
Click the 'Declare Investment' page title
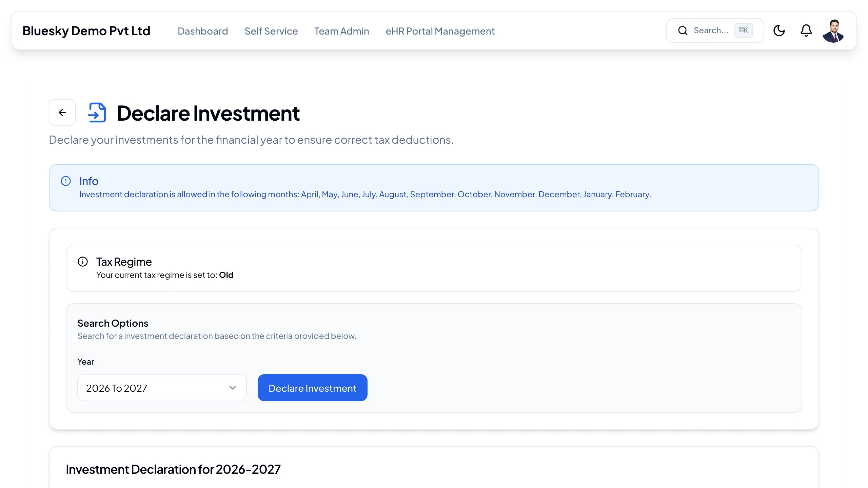(208, 113)
